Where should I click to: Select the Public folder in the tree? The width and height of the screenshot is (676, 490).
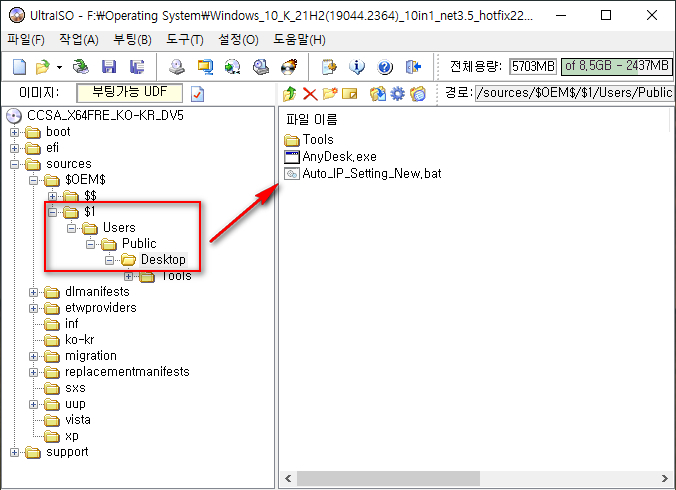pos(139,243)
